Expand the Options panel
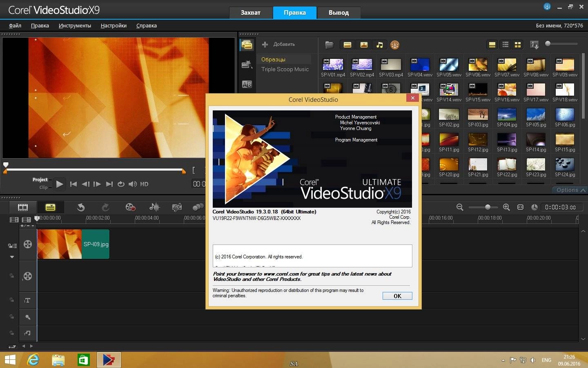The width and height of the screenshot is (588, 368). coord(570,190)
